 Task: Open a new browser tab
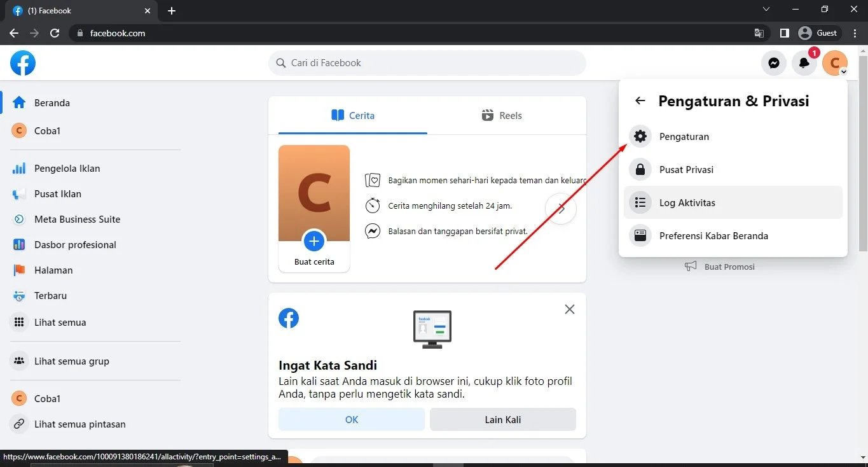[x=172, y=11]
